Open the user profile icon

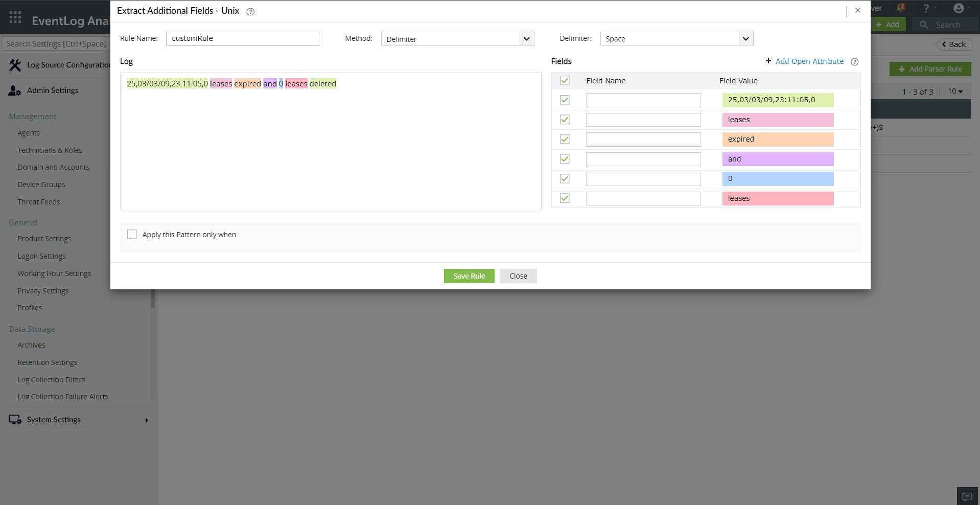[x=959, y=8]
